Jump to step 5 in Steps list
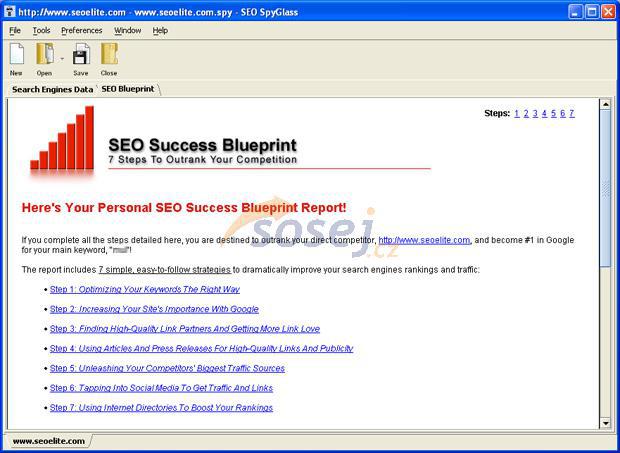 coord(554,113)
